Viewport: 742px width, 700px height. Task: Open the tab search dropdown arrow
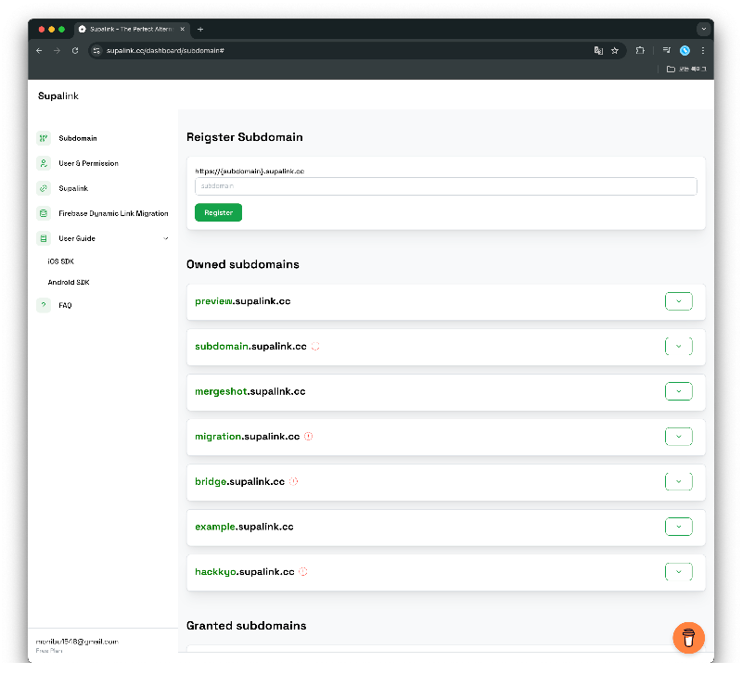tap(704, 30)
